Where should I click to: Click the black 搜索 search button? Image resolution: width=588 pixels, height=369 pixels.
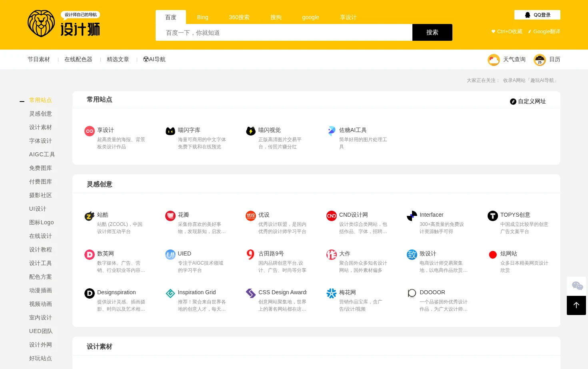432,32
